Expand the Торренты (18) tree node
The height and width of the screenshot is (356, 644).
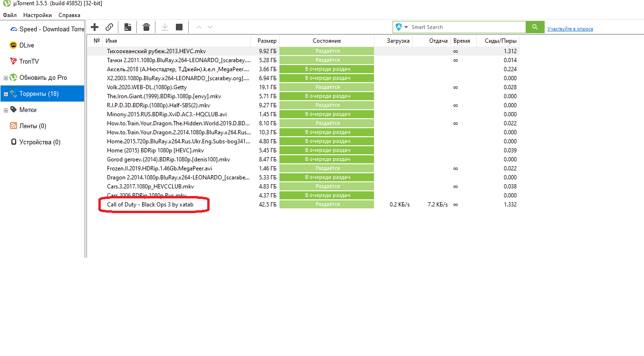pyautogui.click(x=6, y=94)
